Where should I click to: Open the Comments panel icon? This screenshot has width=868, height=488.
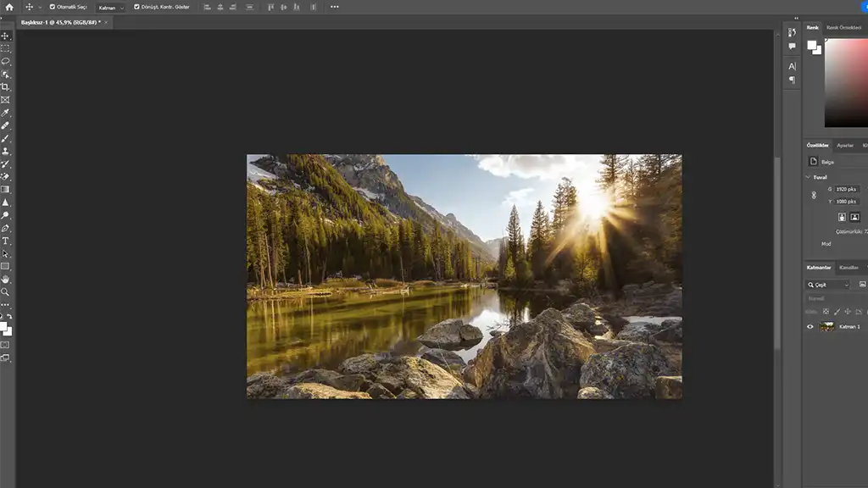(x=793, y=46)
